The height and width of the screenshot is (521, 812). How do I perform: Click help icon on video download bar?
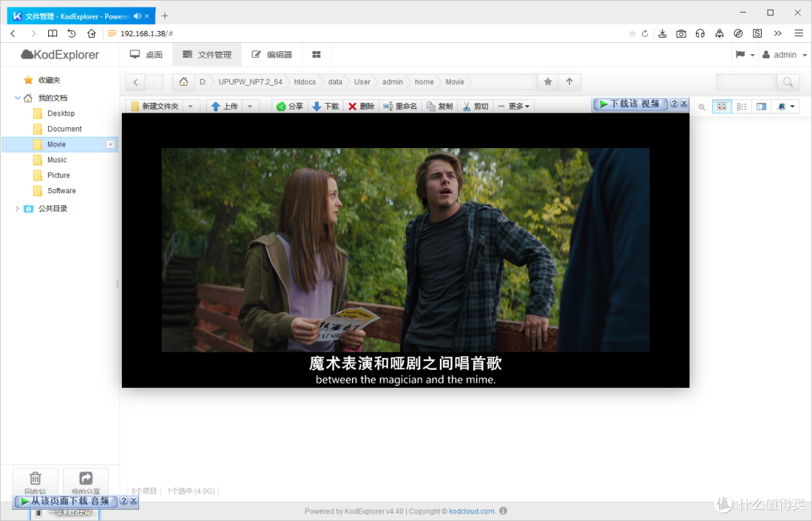pyautogui.click(x=674, y=104)
